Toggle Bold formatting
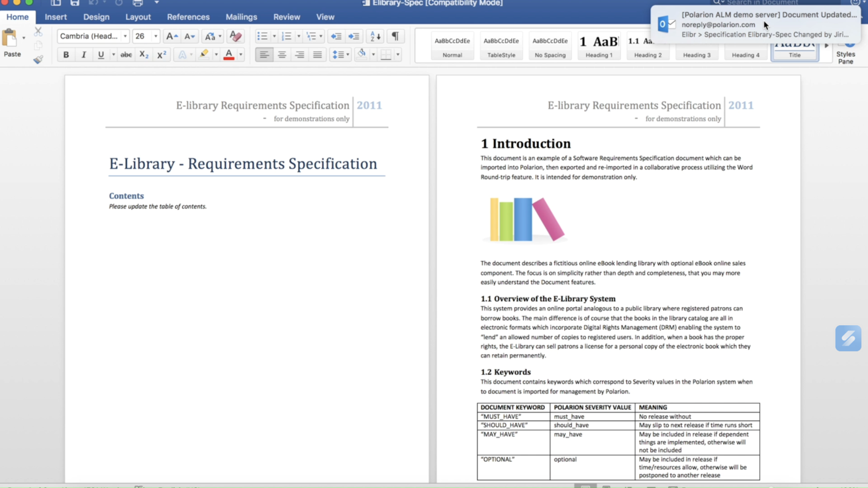This screenshot has width=868, height=488. (66, 55)
